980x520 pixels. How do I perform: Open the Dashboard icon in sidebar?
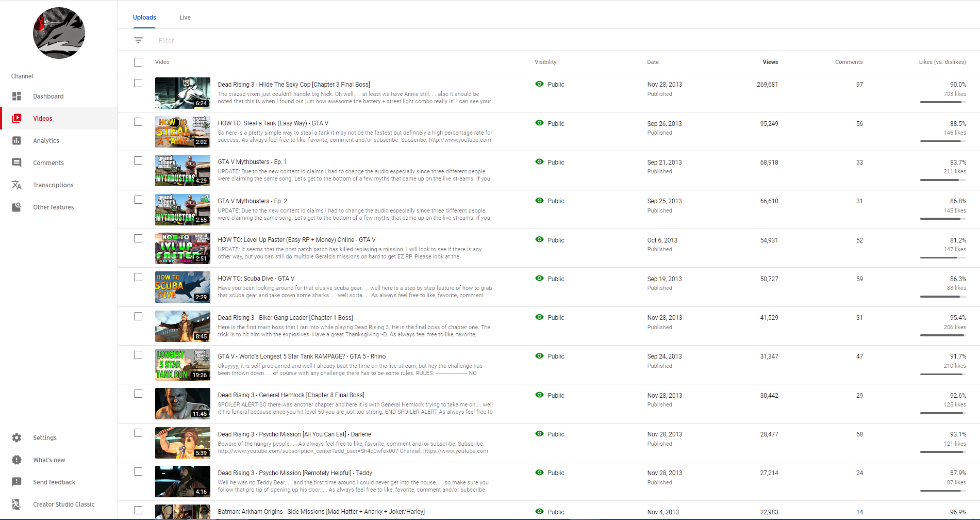(16, 96)
